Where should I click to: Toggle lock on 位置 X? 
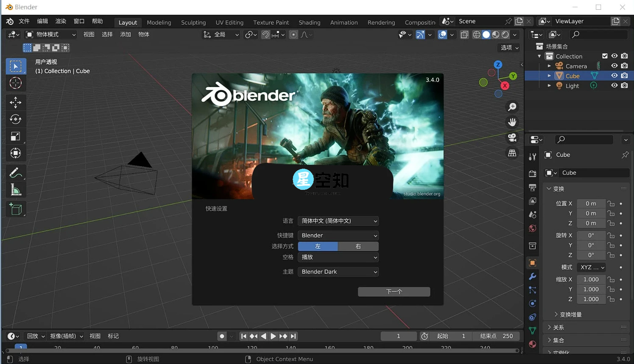coord(611,203)
